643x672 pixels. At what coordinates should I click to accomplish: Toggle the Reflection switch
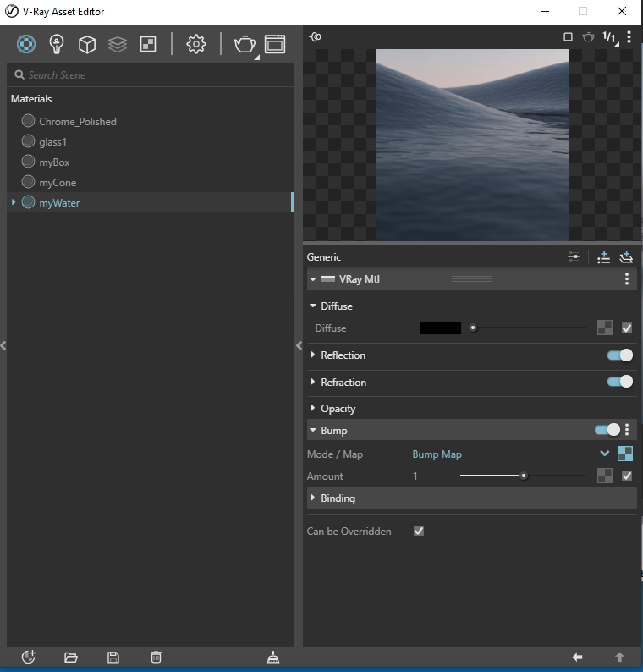tap(620, 355)
